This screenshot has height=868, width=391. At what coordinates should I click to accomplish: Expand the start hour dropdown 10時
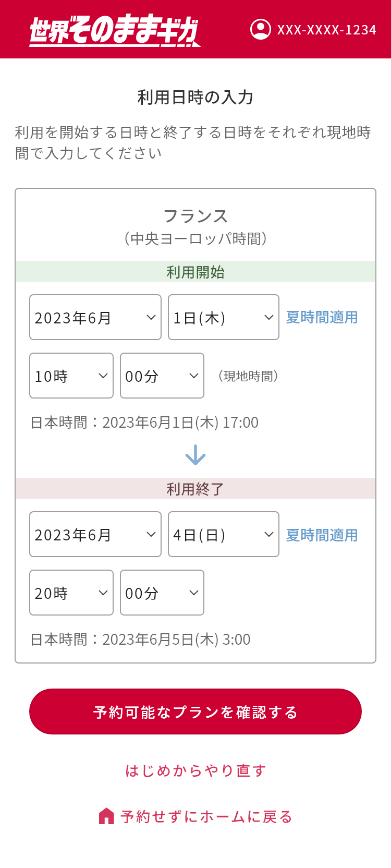pos(71,376)
